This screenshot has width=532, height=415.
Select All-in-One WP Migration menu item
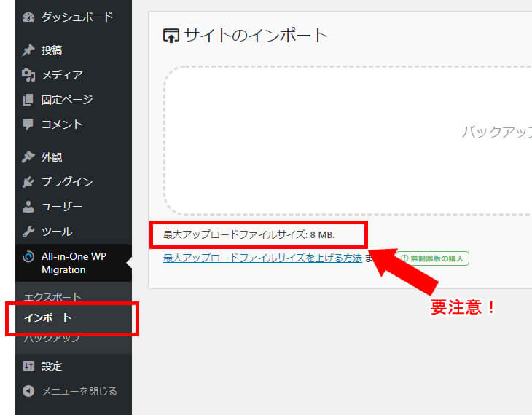[74, 263]
